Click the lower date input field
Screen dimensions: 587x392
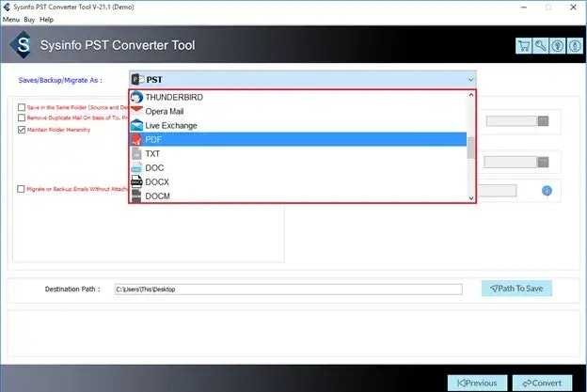(x=510, y=162)
